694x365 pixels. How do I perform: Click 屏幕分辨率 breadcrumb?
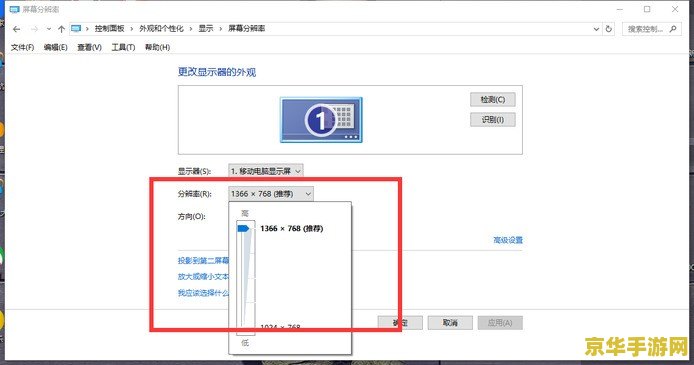[247, 29]
